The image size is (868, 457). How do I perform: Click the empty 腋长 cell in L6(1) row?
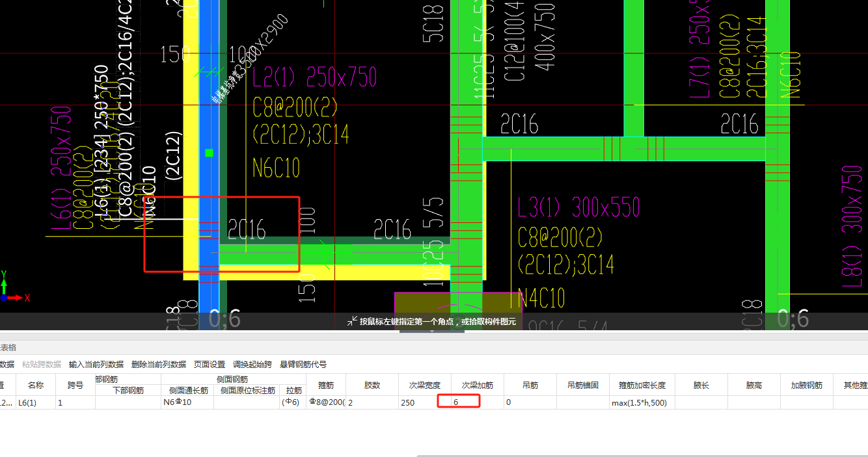pyautogui.click(x=701, y=402)
